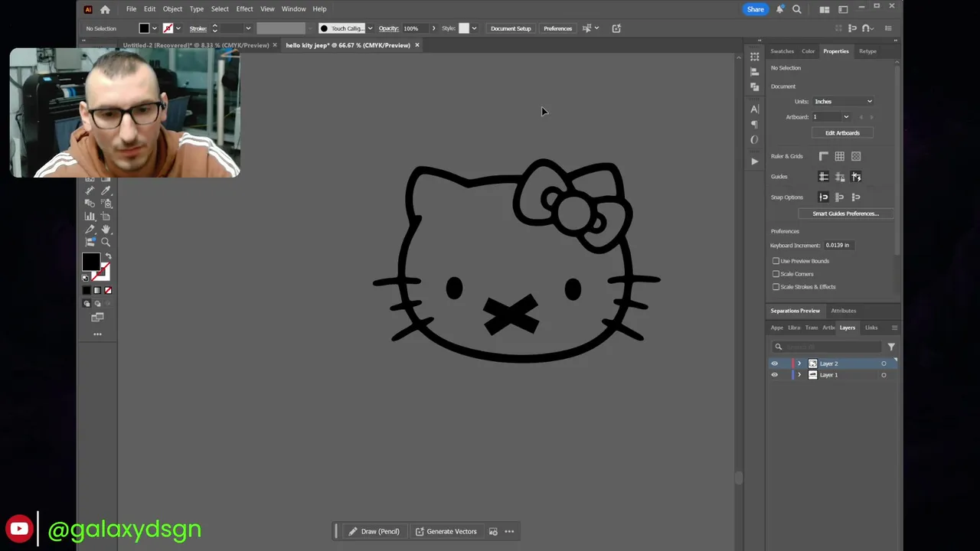Open Touch Calligraphic brush dropdown
This screenshot has width=980, height=551.
point(370,28)
